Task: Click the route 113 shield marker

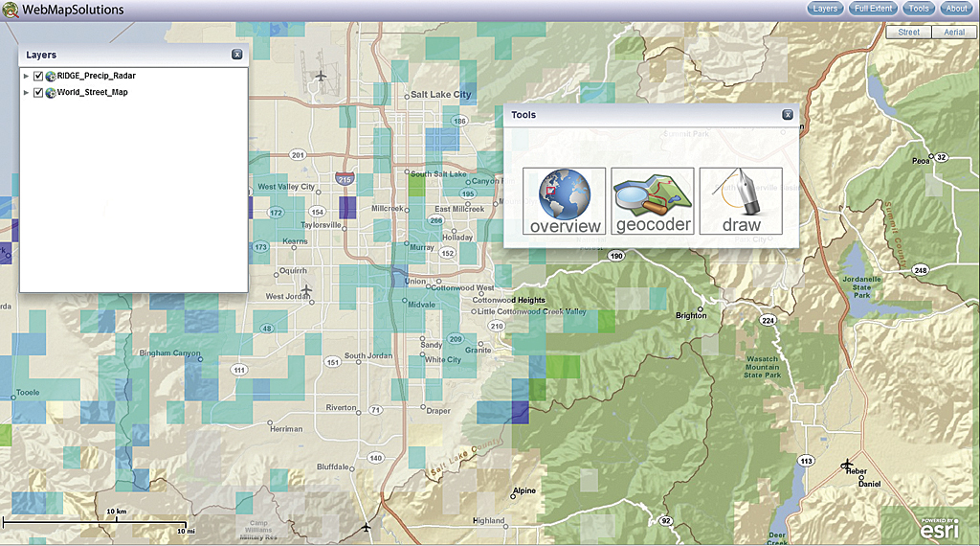Action: [806, 461]
